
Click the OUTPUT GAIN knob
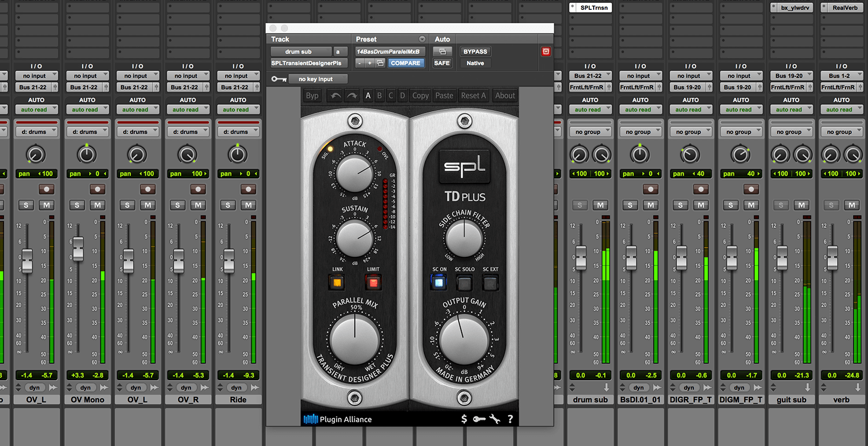click(463, 340)
